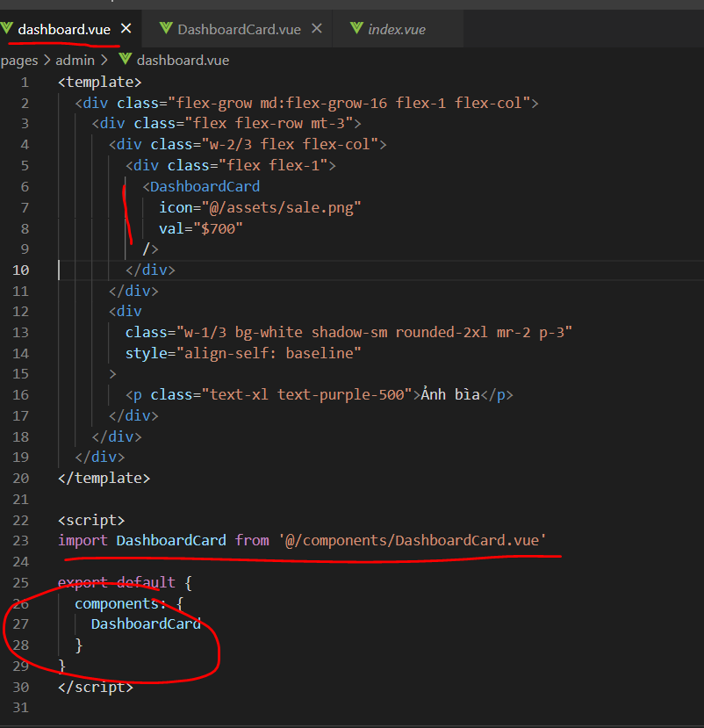Click 'text-xl text-purple-500' class value
Screen dimensions: 704x728
306,394
